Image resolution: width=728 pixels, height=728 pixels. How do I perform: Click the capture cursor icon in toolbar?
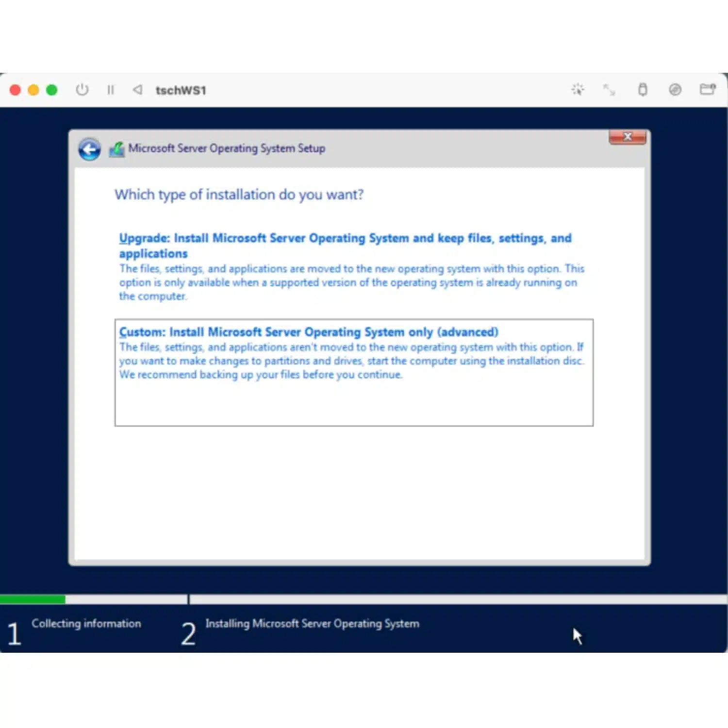point(578,89)
